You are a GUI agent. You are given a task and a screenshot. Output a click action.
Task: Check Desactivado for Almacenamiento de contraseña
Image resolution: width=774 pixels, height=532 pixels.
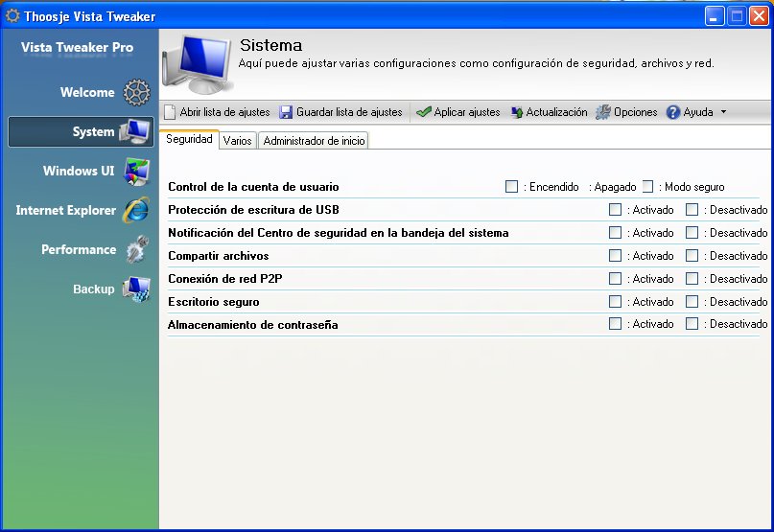pos(692,324)
